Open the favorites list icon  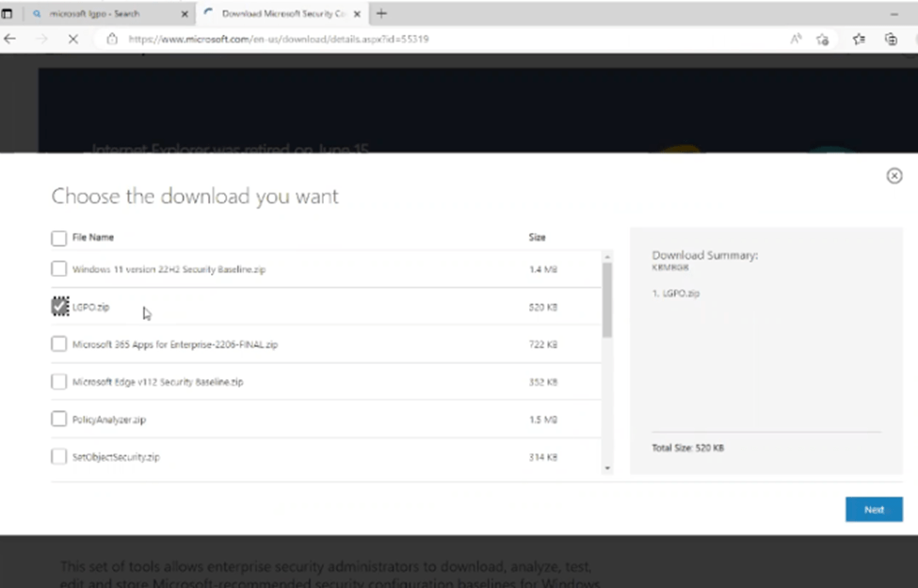pyautogui.click(x=859, y=39)
